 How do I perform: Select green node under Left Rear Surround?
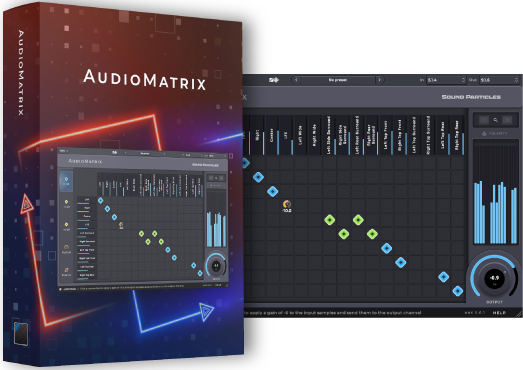(x=358, y=220)
